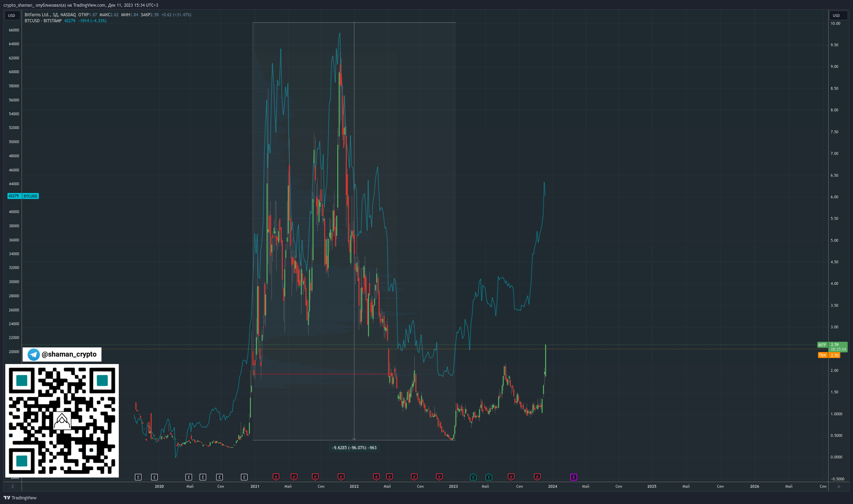The image size is (853, 504).
Task: Click the Telegram logo icon
Action: [34, 354]
